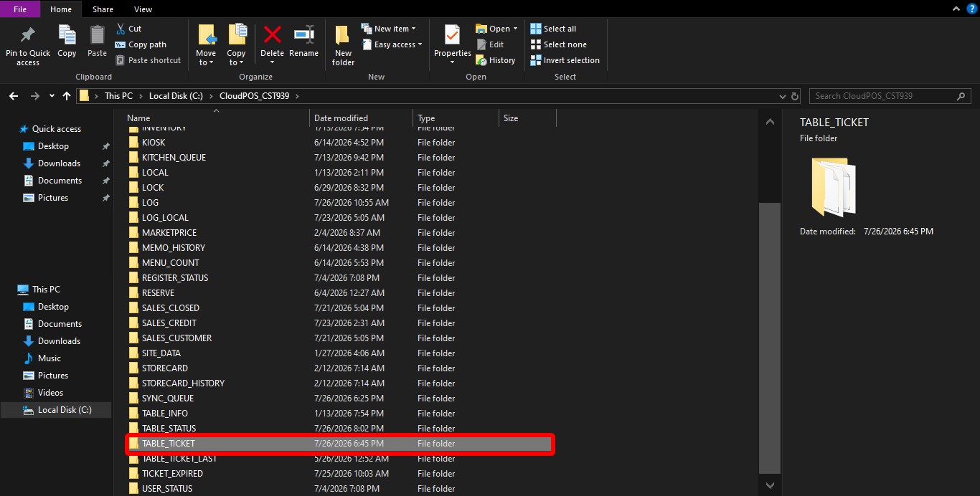Image resolution: width=980 pixels, height=496 pixels.
Task: Click Paste shortcut command
Action: (x=148, y=60)
